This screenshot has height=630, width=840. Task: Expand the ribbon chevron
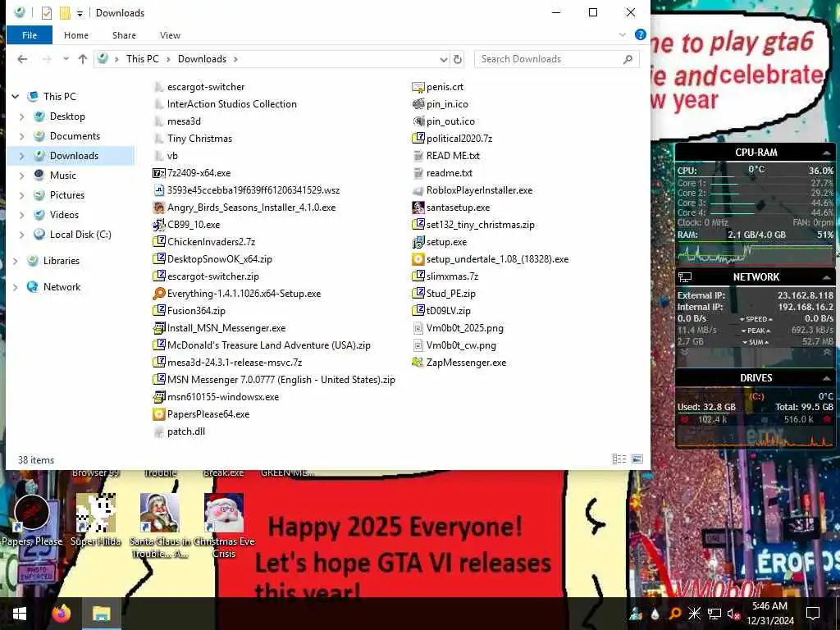623,34
